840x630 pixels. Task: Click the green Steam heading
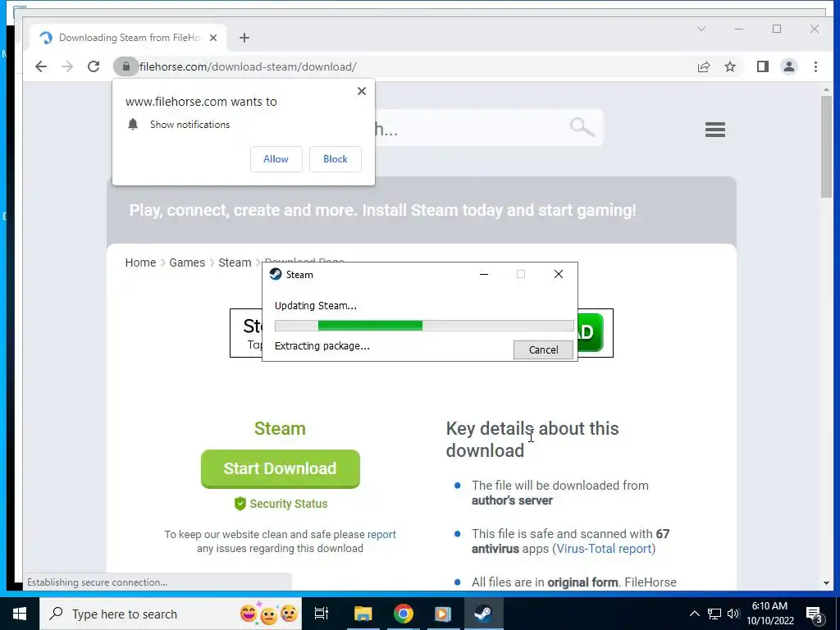280,428
